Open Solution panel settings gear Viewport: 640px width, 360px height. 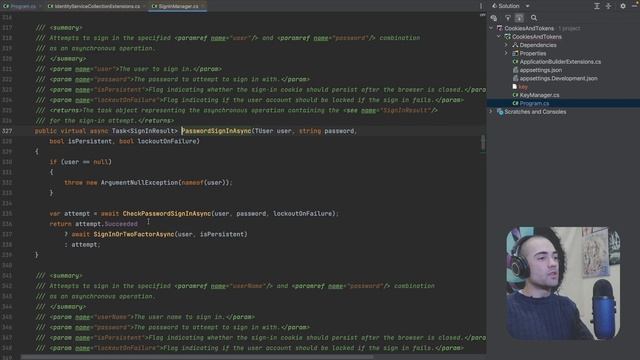coord(623,6)
